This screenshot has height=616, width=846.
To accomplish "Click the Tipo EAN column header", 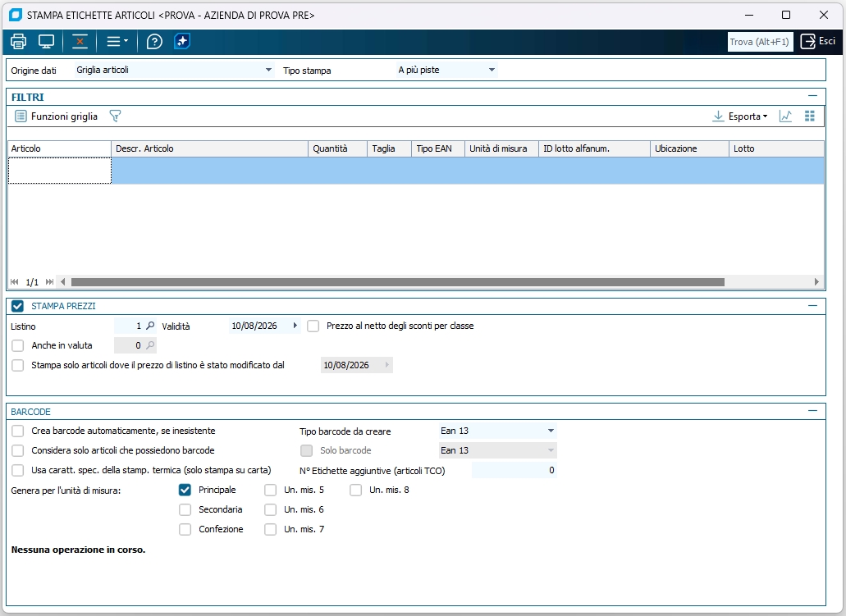I will click(x=438, y=149).
